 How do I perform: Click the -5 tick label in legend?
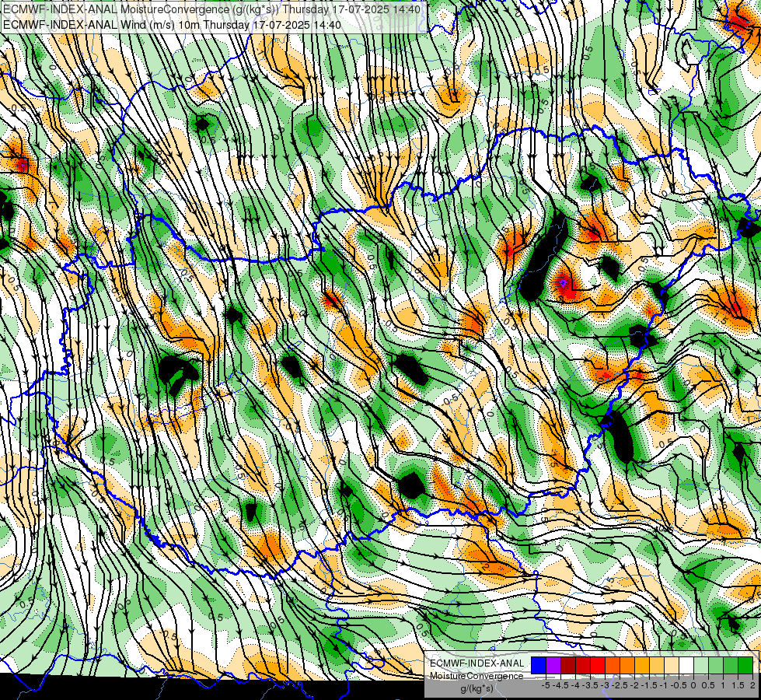coord(546,685)
